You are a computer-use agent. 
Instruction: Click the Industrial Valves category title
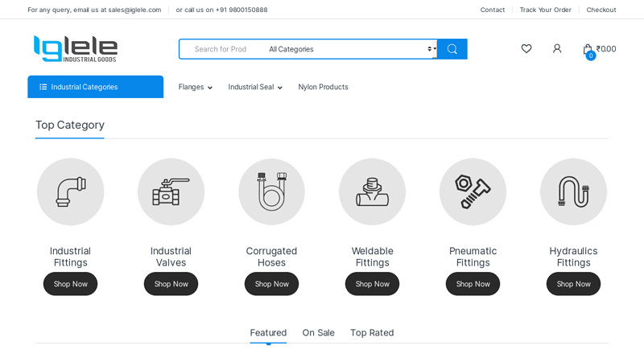pos(171,257)
